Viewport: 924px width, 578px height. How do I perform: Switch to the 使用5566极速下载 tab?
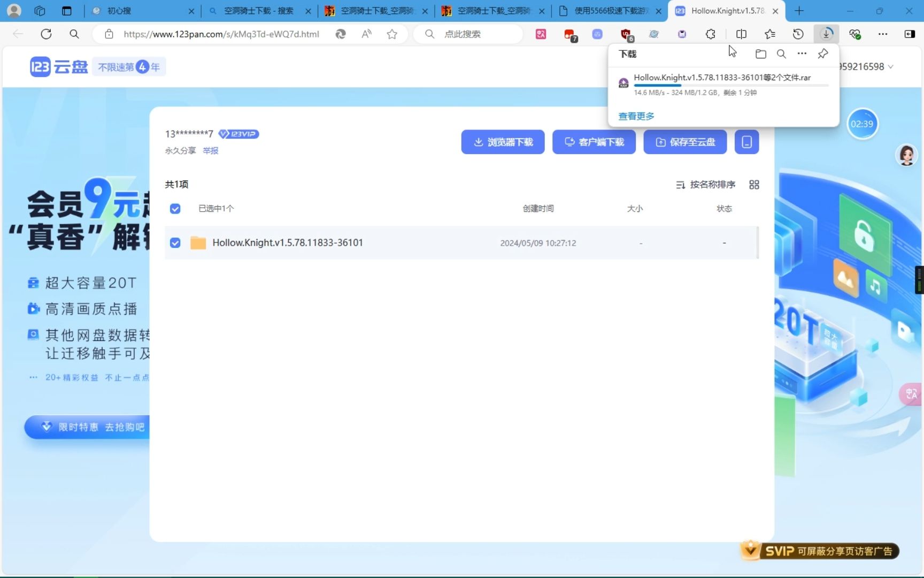pyautogui.click(x=610, y=11)
